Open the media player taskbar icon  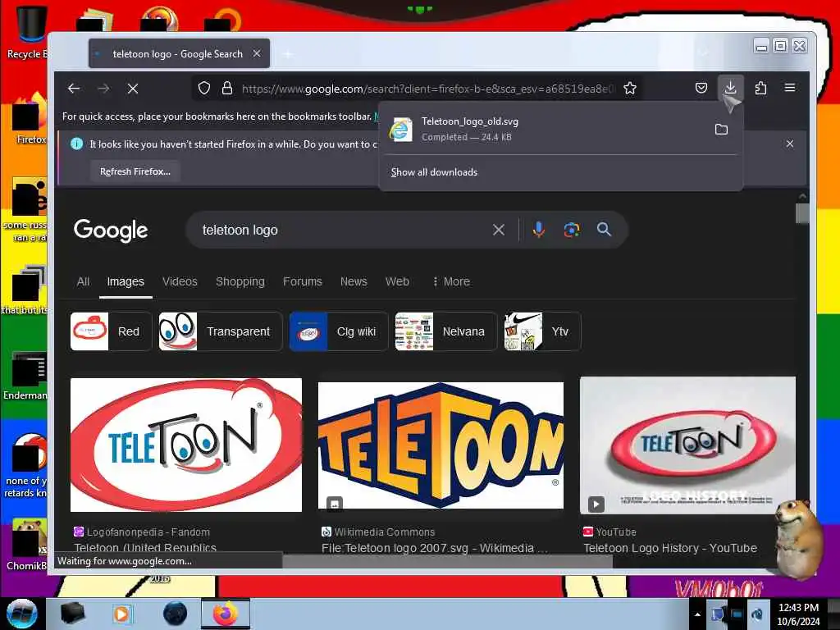tap(121, 614)
